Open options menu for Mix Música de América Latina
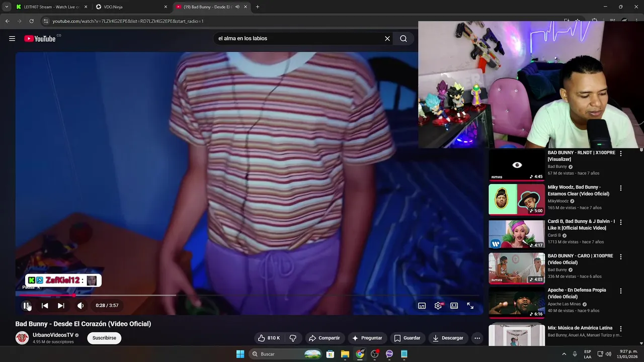Viewport: 644px width, 362px height. pos(621,329)
